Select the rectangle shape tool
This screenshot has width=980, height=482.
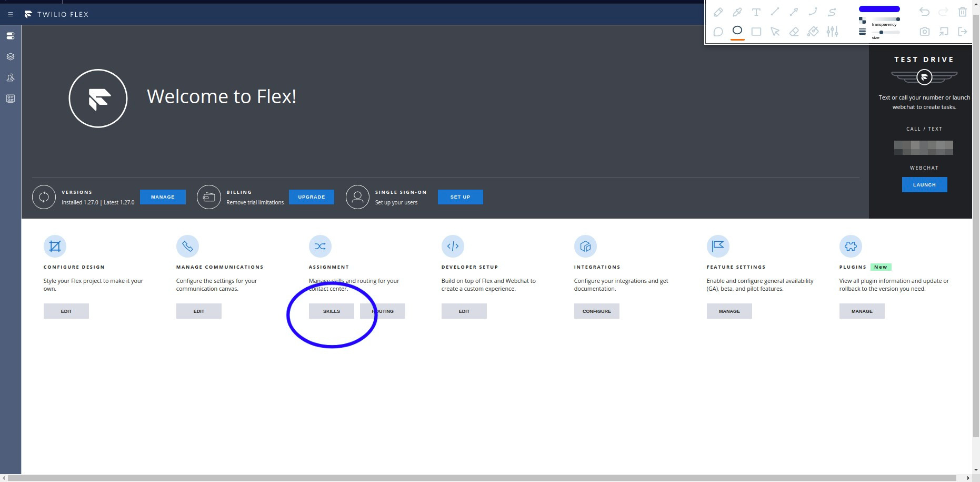tap(756, 32)
